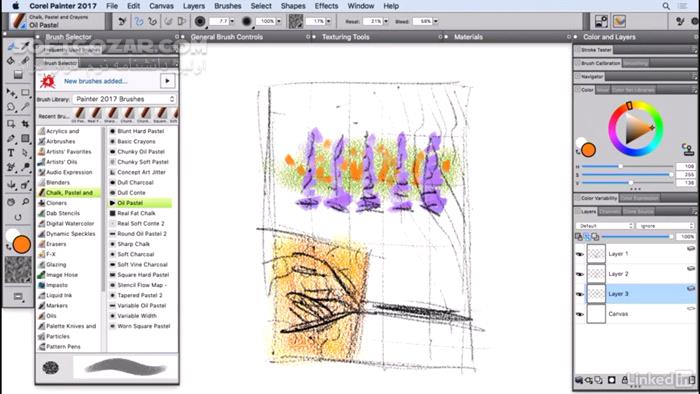Image resolution: width=700 pixels, height=394 pixels.
Task: Select the Crop tool
Action: point(25,124)
